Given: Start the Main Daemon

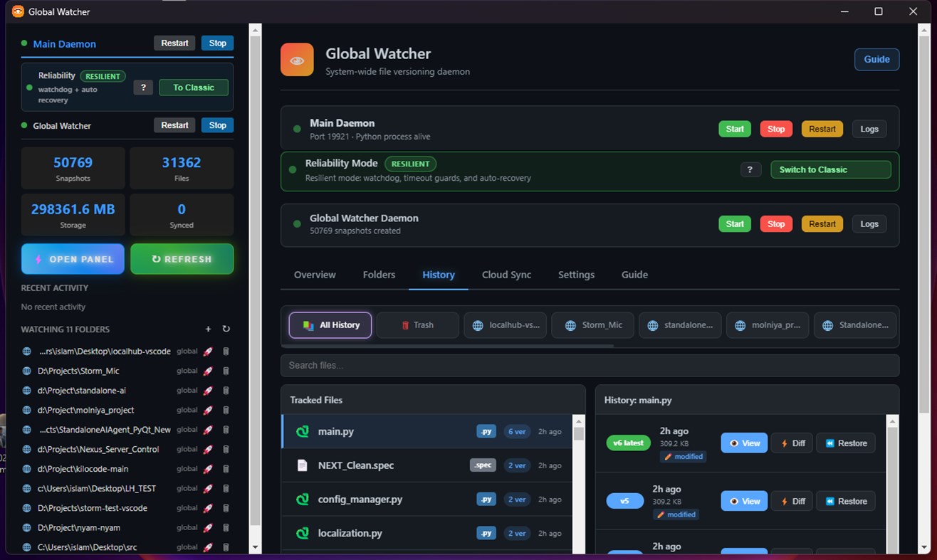Looking at the screenshot, I should point(735,129).
